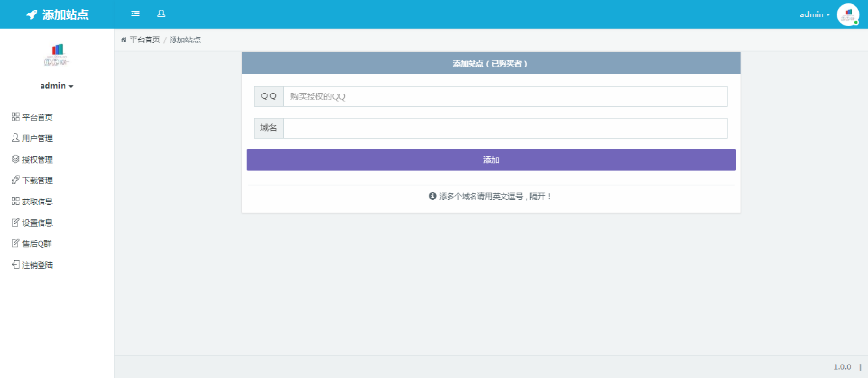Expand the admin dropdown in top bar

(815, 14)
